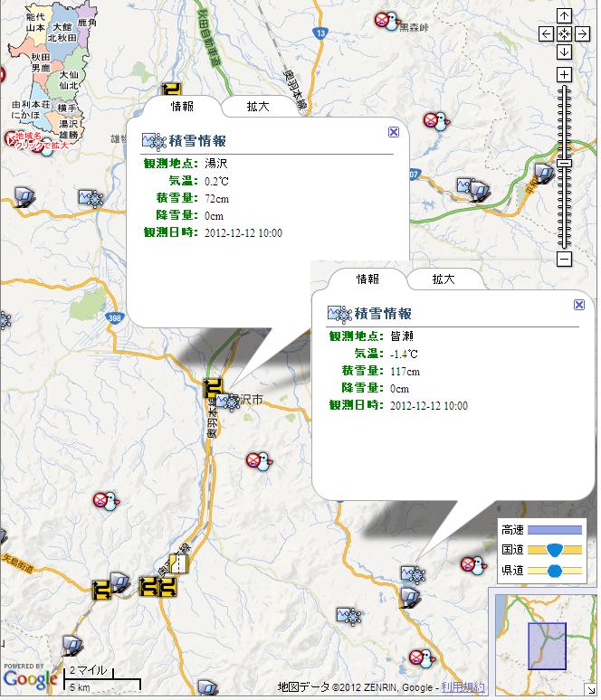The height and width of the screenshot is (700, 601).
Task: Zoom out with the minus button
Action: point(564,260)
